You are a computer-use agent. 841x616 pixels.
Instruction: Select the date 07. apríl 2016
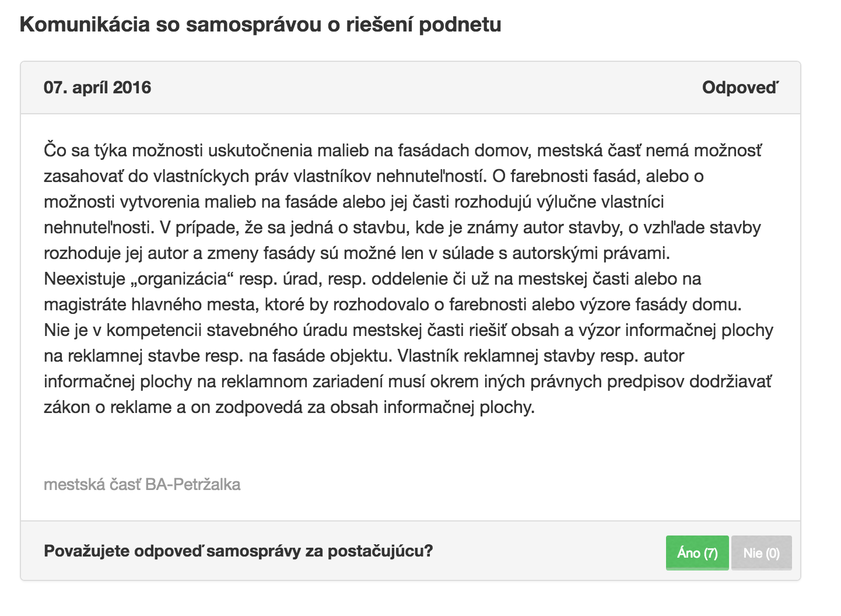pos(97,87)
